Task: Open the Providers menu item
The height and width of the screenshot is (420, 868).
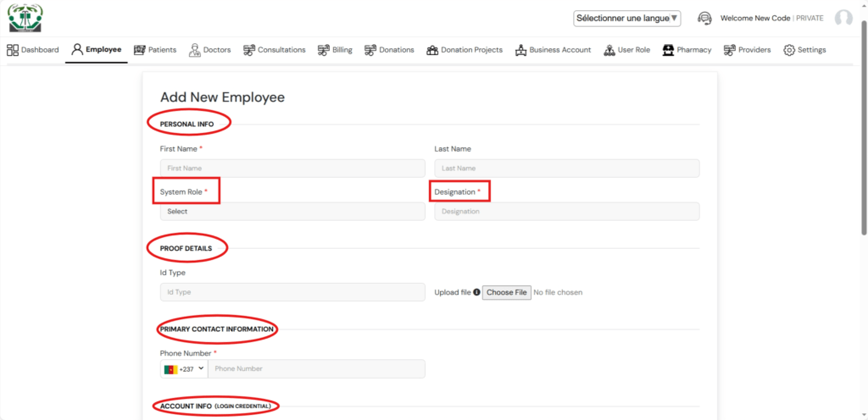Action: pos(747,50)
